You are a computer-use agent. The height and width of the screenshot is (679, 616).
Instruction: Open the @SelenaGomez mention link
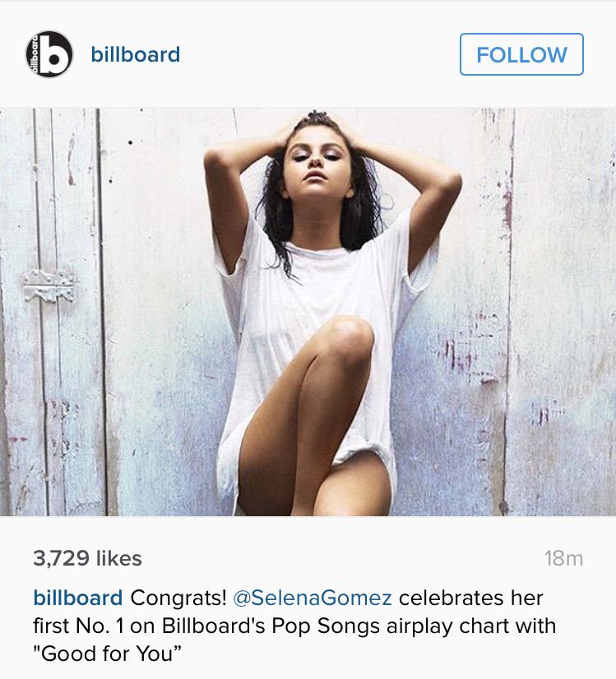pos(313,598)
